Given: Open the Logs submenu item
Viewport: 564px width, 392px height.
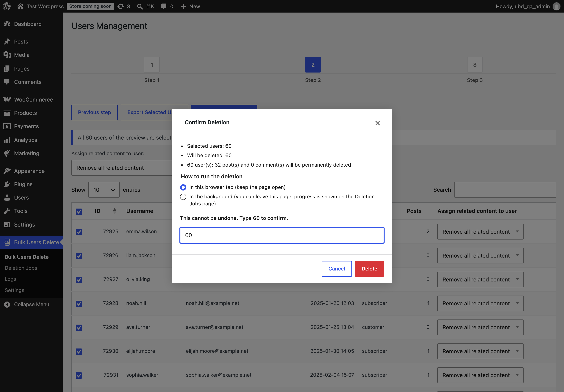Looking at the screenshot, I should 10,279.
